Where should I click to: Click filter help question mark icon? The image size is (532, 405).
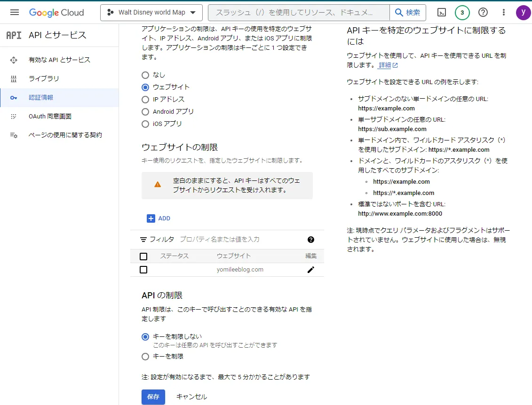click(x=311, y=240)
